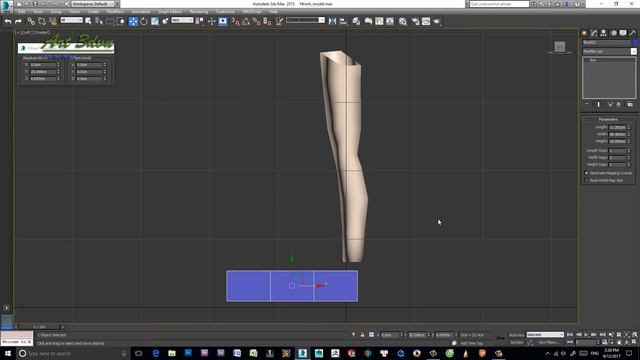The image size is (640, 360).
Task: Click Configure Modifier Sets icon
Action: pyautogui.click(x=630, y=104)
